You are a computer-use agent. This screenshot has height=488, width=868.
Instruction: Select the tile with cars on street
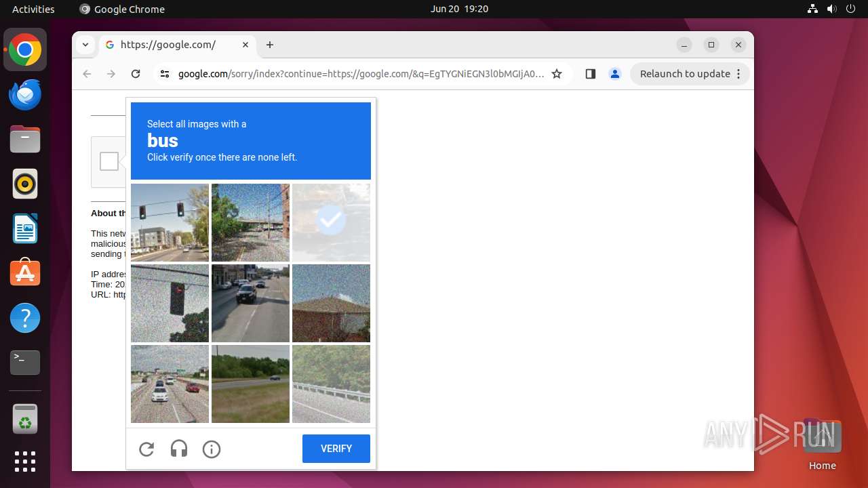[250, 303]
